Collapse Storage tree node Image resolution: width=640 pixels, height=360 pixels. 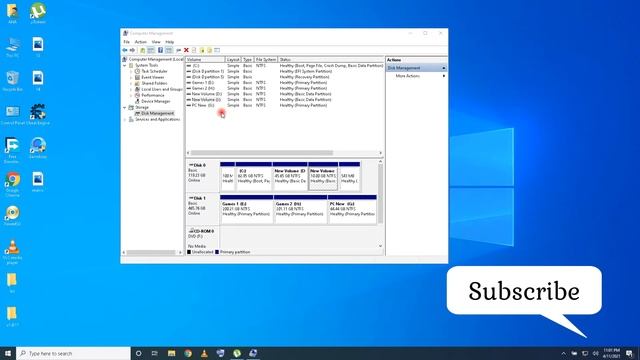[x=125, y=107]
